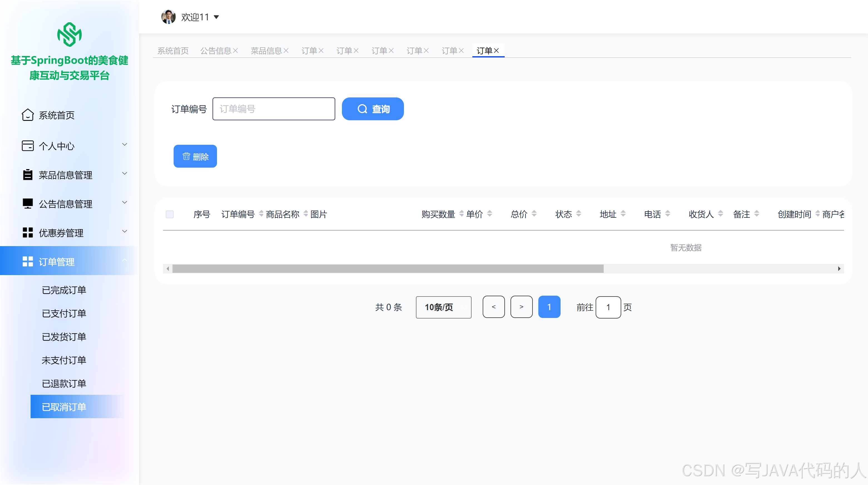Open 已支付订单 in the sidebar

pos(64,313)
